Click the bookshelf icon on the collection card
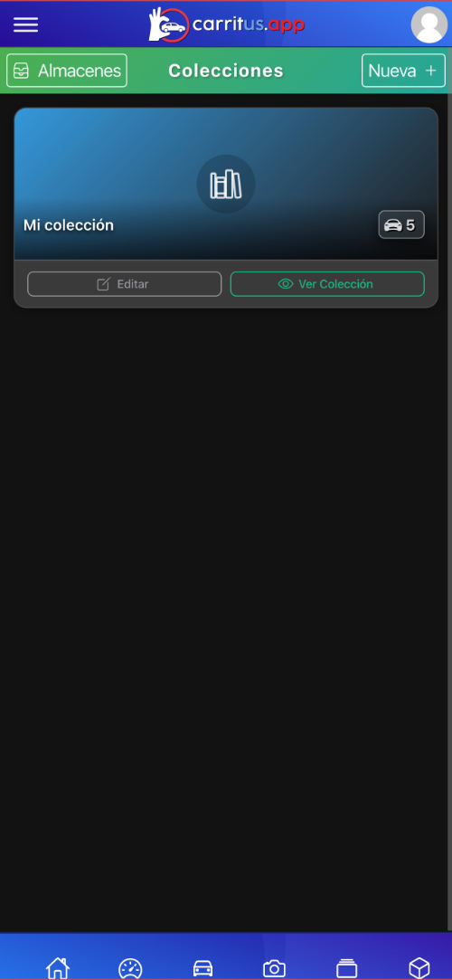Screen dimensions: 452x980 click(226, 185)
